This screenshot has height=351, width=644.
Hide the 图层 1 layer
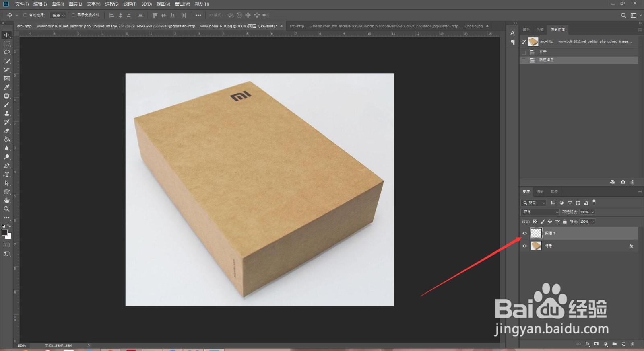tap(524, 233)
